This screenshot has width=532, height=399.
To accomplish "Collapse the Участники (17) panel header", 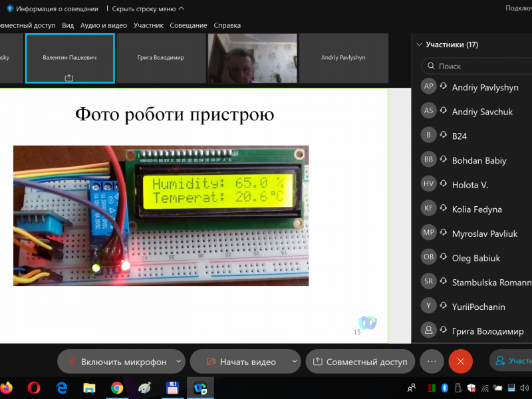I will (x=419, y=45).
